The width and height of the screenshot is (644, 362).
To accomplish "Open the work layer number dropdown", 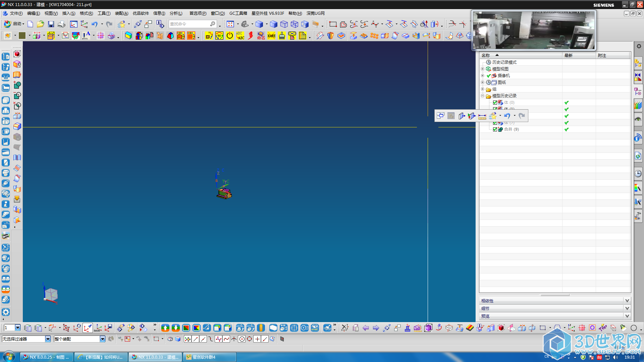I will pyautogui.click(x=17, y=328).
